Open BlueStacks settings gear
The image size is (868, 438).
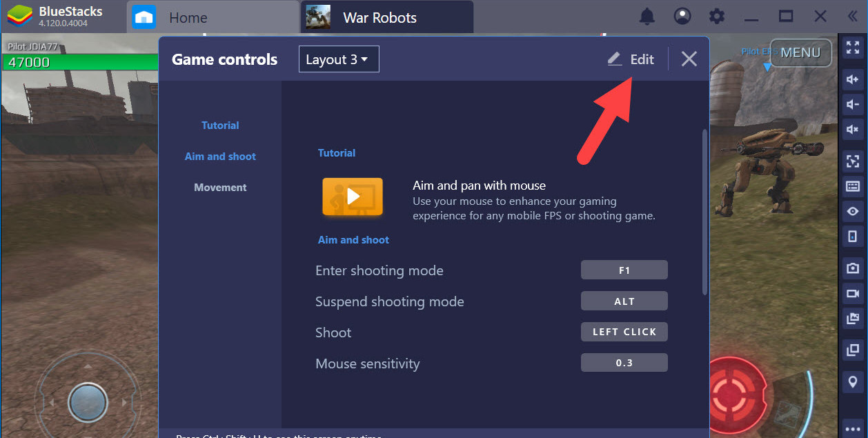[x=718, y=17]
